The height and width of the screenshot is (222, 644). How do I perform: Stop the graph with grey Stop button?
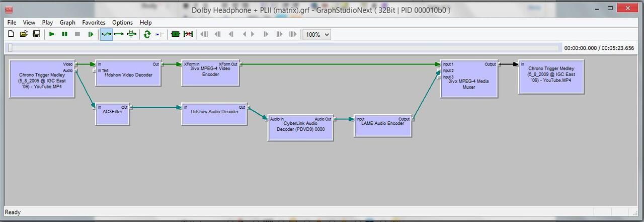[x=77, y=34]
